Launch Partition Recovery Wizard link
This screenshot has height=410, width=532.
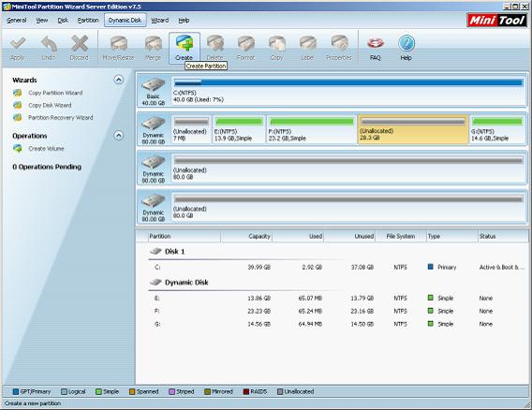point(60,118)
